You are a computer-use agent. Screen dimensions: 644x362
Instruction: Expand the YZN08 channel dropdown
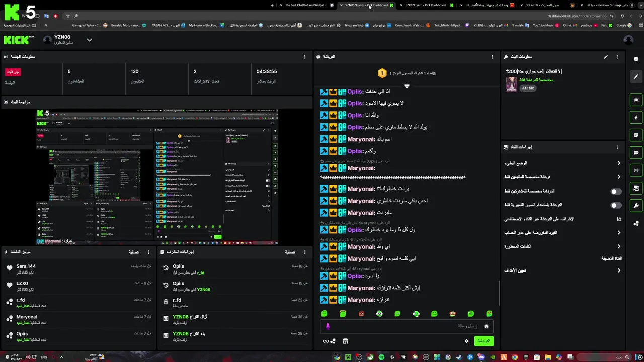point(89,40)
